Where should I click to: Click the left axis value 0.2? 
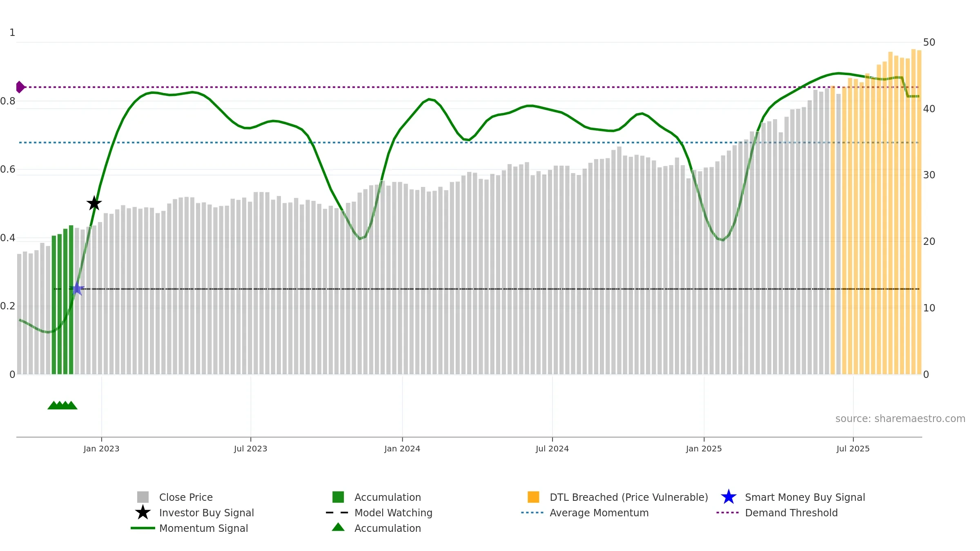pyautogui.click(x=8, y=306)
